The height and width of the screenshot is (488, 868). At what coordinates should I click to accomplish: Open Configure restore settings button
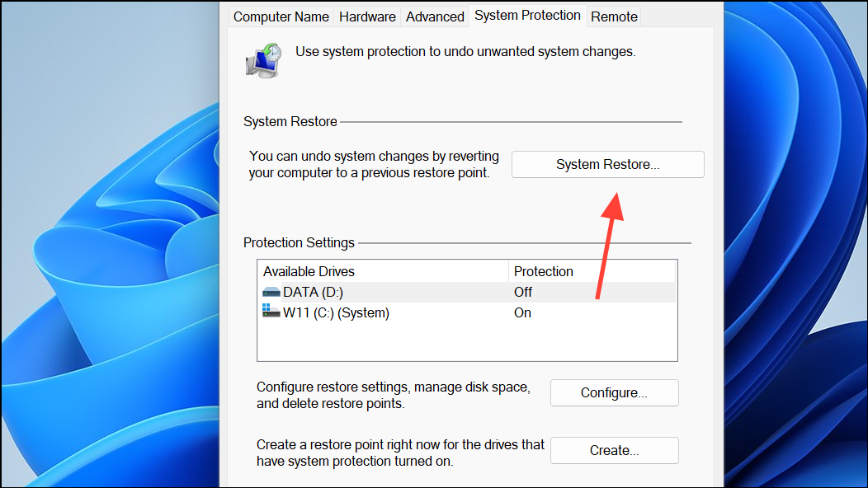click(x=614, y=393)
